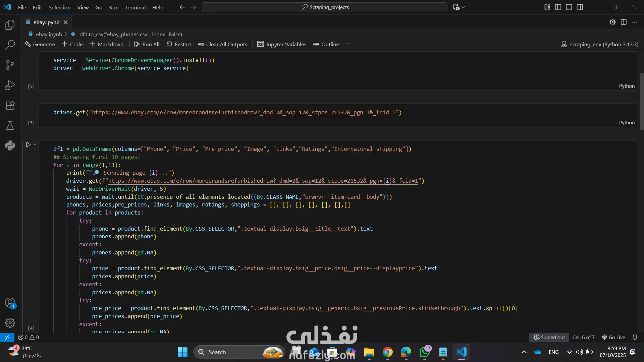Expand run options dropdown beside cell play button
The image size is (644, 362).
(35, 144)
